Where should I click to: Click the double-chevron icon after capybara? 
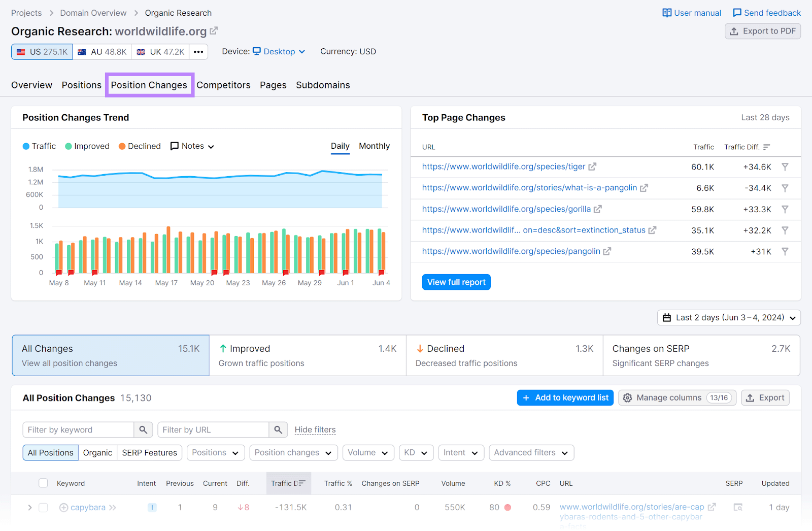coord(112,508)
